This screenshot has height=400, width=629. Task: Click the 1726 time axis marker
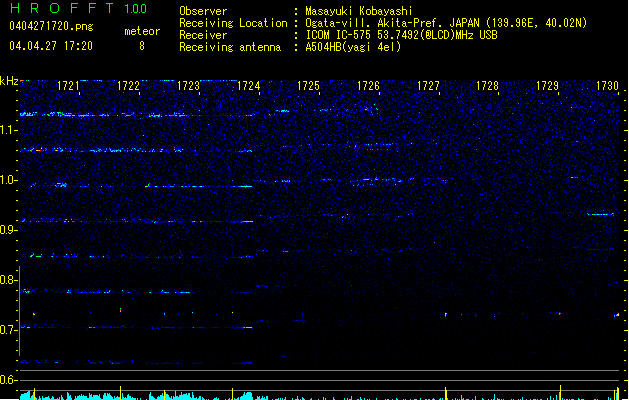(368, 86)
